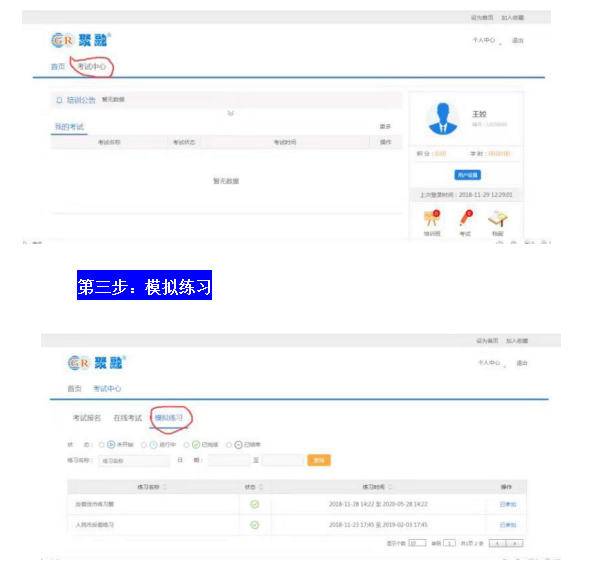The width and height of the screenshot is (600, 579).
Task: Click the 培训公告 bell icon
Action: point(59,100)
